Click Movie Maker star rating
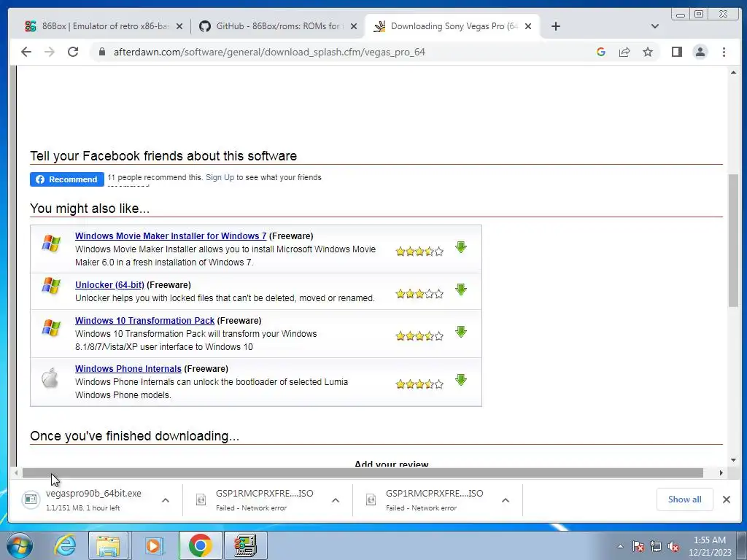This screenshot has height=560, width=747. [x=419, y=252]
